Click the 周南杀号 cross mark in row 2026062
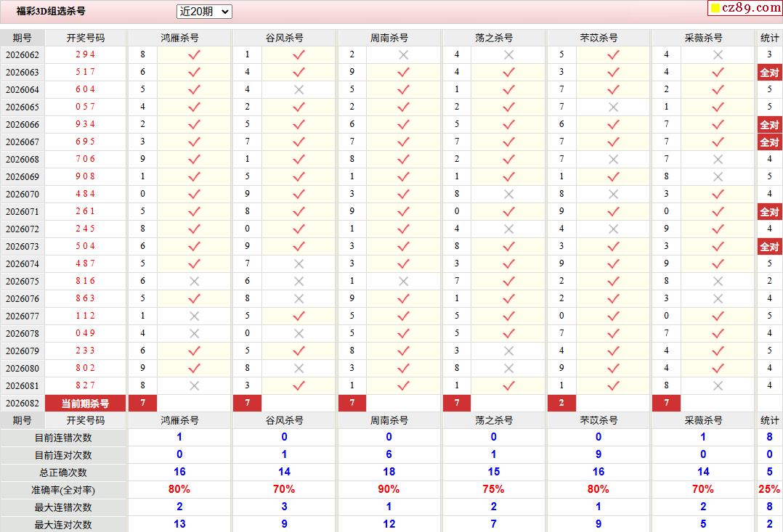Image resolution: width=783 pixels, height=532 pixels. tap(404, 54)
